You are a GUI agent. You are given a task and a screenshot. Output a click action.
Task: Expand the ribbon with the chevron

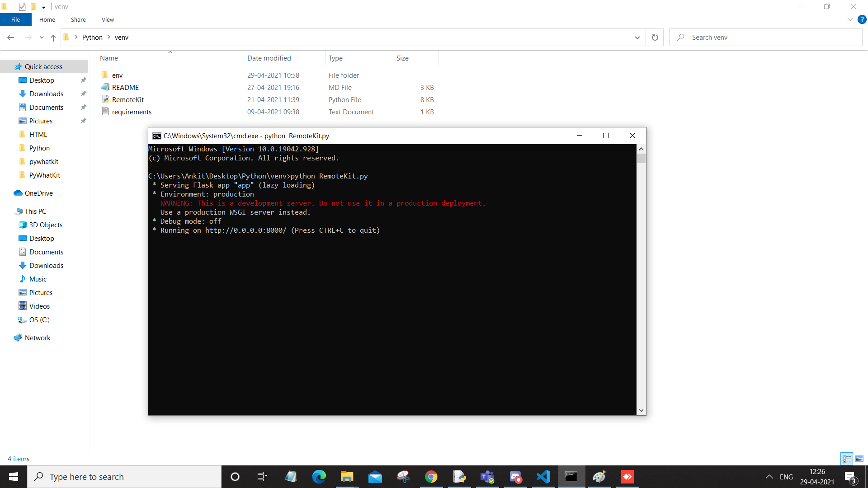point(850,19)
